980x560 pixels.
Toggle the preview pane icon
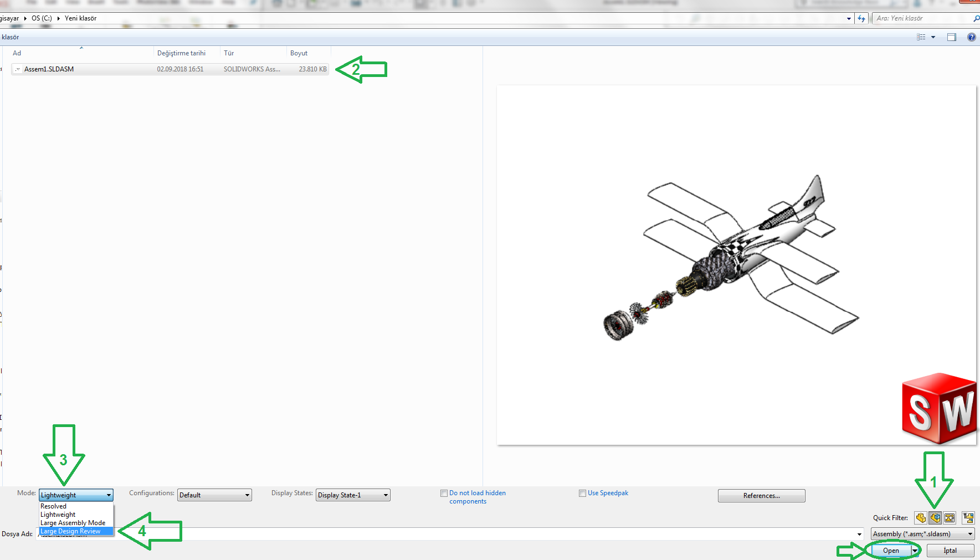[952, 37]
